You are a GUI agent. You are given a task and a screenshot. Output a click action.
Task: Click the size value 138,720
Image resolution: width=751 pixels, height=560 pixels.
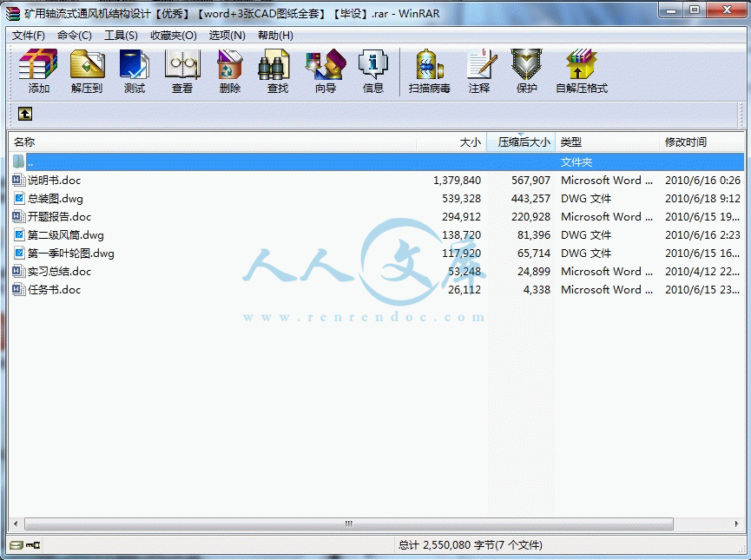pos(461,234)
